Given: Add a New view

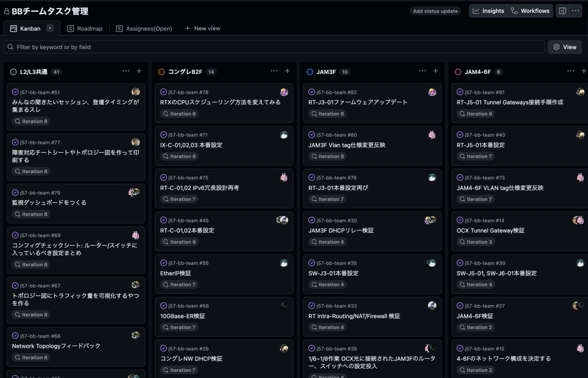Looking at the screenshot, I should (202, 28).
